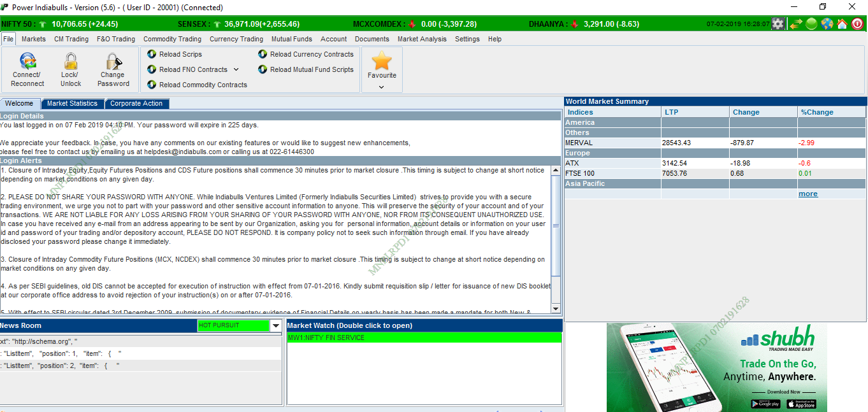The width and height of the screenshot is (868, 412).
Task: Switch to the Market Statistics tab
Action: click(x=72, y=103)
